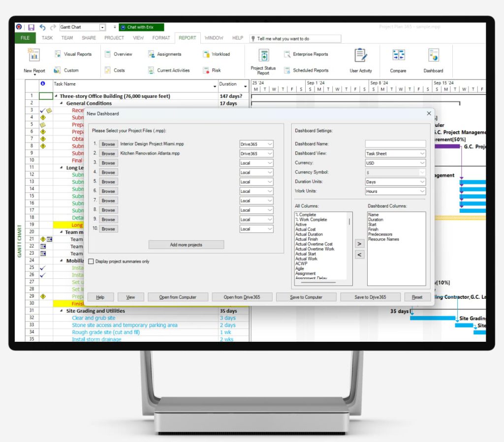Open the User Activity report
504x442 pixels.
[360, 58]
